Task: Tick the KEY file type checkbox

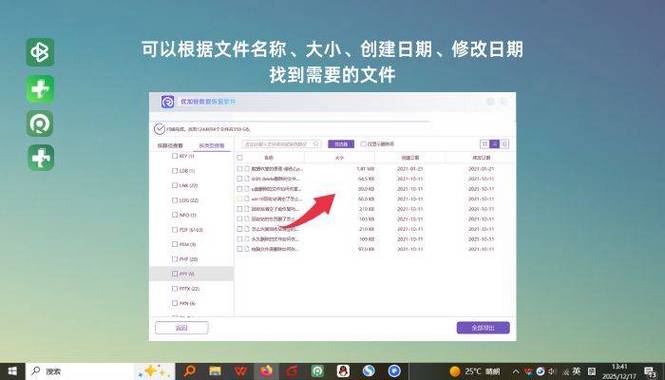Action: coord(175,156)
